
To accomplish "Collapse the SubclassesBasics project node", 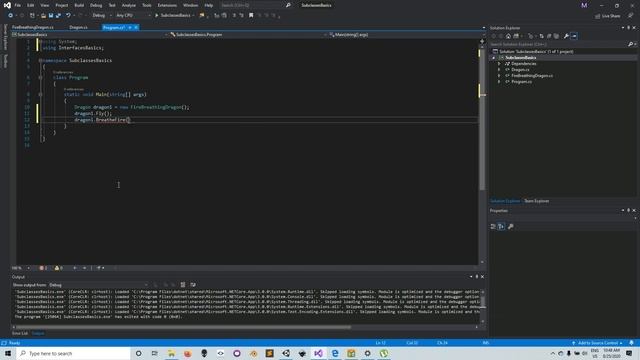I will (x=494, y=58).
